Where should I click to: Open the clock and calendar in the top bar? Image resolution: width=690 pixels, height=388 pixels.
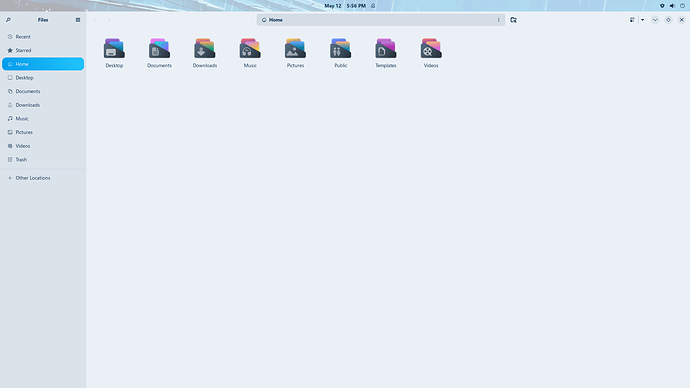pos(345,6)
